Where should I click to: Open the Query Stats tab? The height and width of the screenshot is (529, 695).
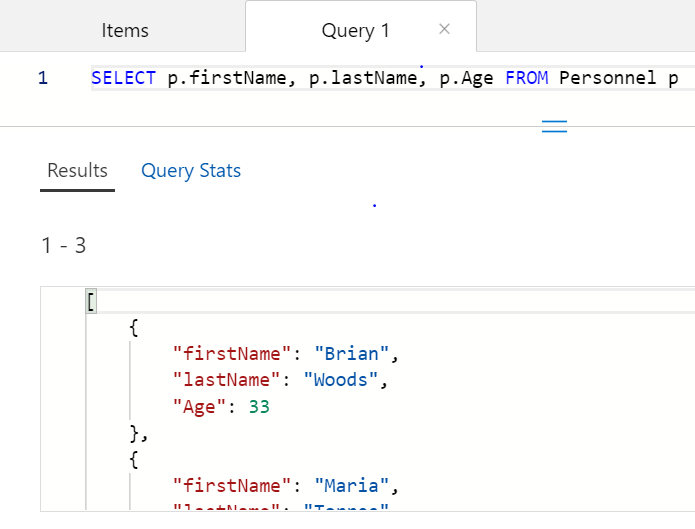point(191,170)
